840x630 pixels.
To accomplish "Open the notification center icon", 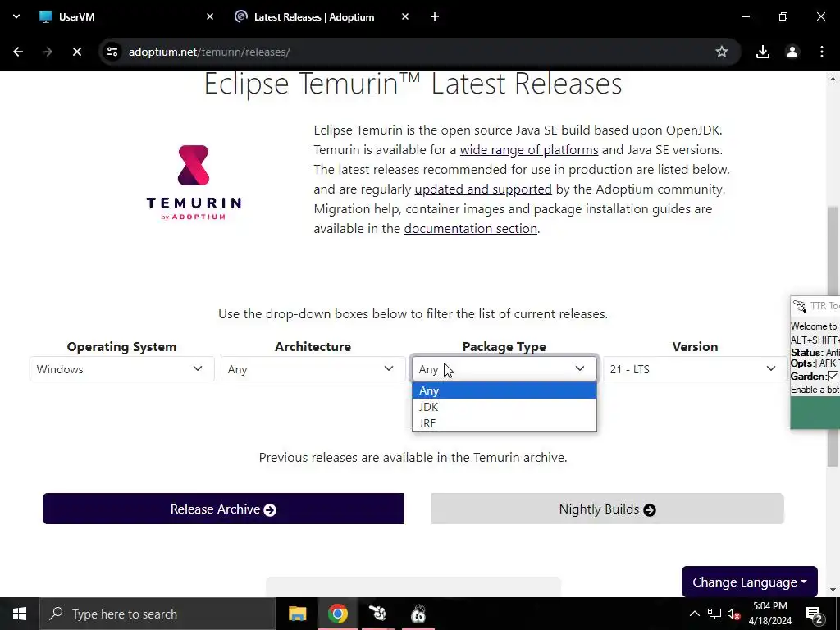I will tap(815, 614).
